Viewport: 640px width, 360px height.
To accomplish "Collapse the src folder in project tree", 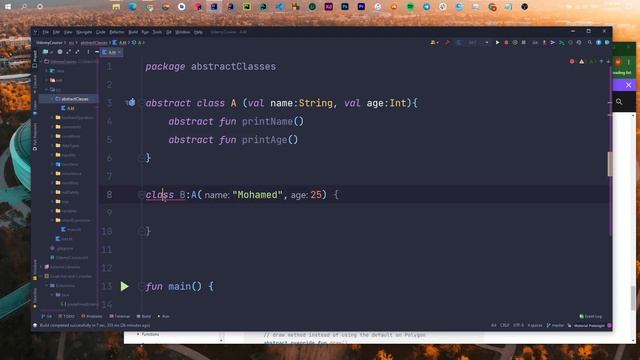I will click(47, 89).
